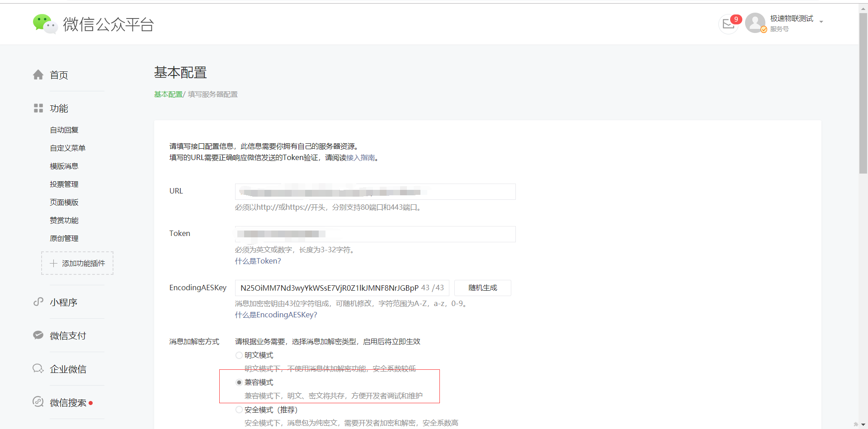Screen dimensions: 868x429
Task: Open 投票管理 menu item
Action: 64,184
